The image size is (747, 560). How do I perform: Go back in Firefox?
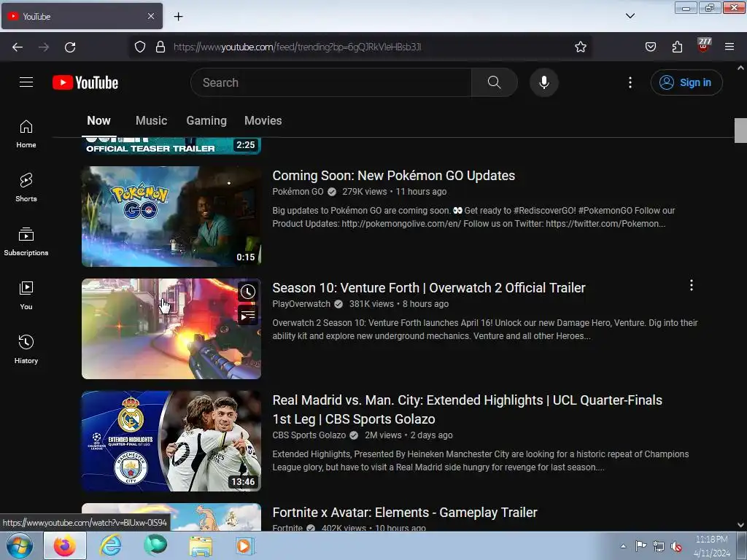tap(18, 47)
